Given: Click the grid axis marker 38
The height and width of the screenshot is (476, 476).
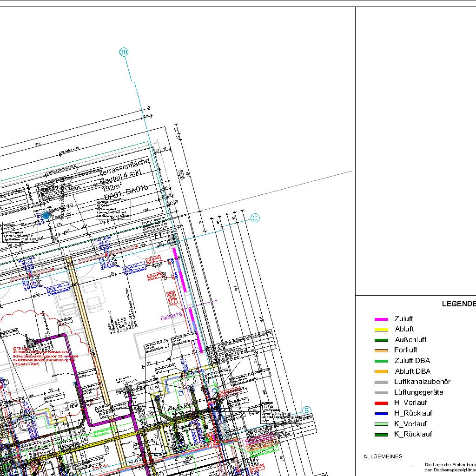Looking at the screenshot, I should click(124, 52).
